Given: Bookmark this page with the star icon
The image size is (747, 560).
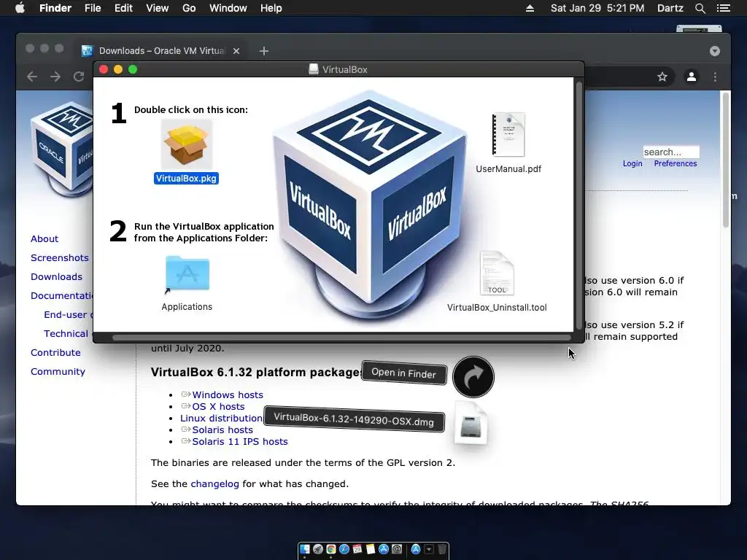Looking at the screenshot, I should [x=662, y=77].
